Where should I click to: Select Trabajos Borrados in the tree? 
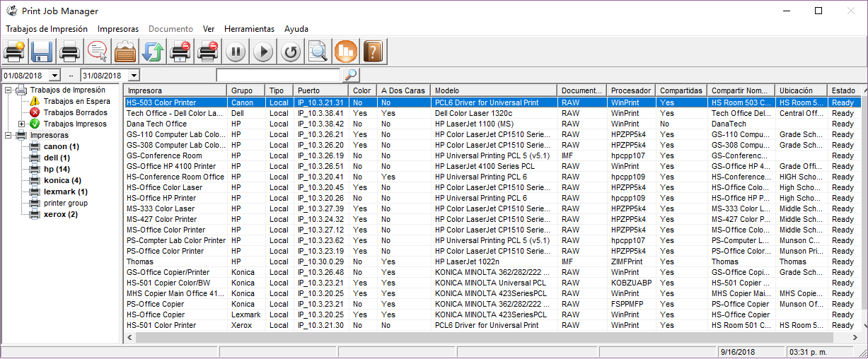click(x=75, y=112)
